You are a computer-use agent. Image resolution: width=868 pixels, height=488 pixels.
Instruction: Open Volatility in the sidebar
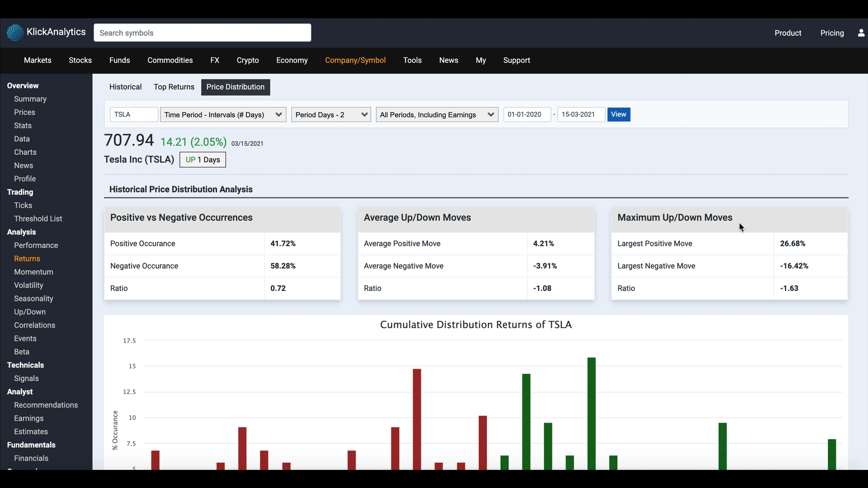coord(28,285)
